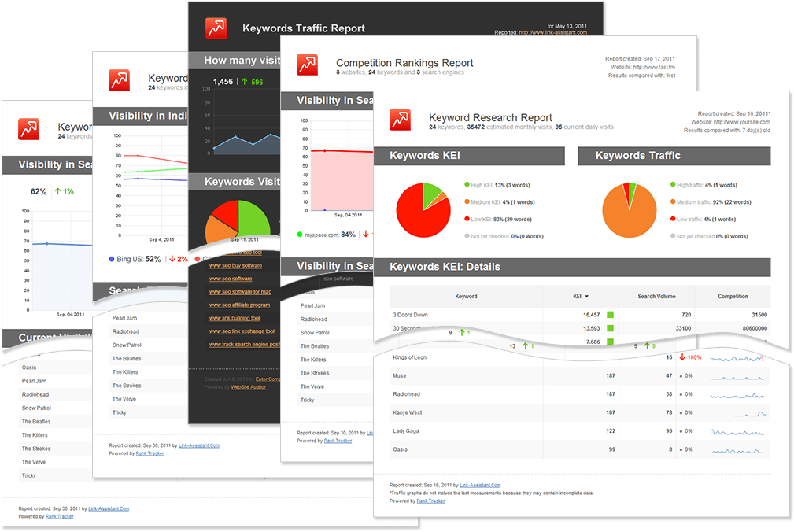Viewport: 794px width, 532px height.
Task: Click the Keywords Traffic Report logo icon
Action: (x=216, y=28)
